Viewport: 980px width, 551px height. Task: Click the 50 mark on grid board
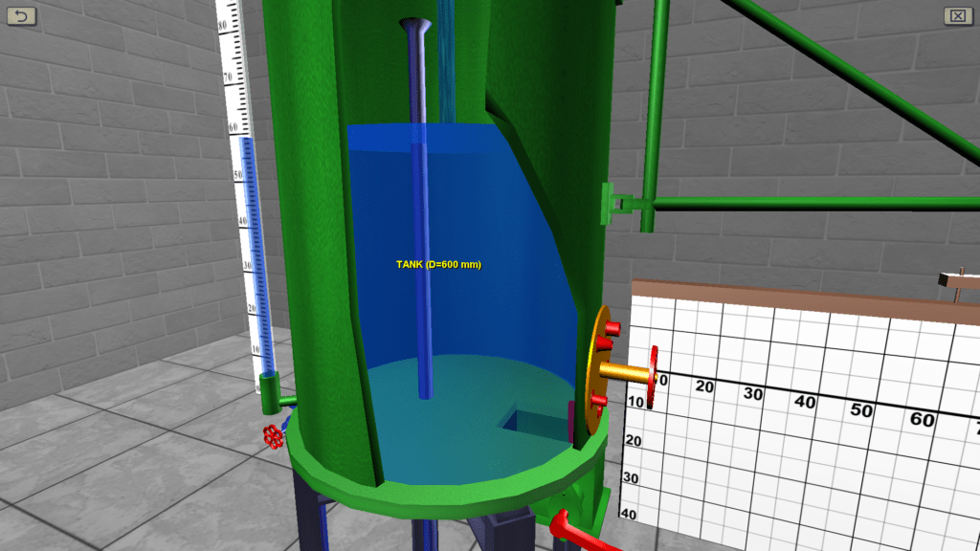(863, 411)
